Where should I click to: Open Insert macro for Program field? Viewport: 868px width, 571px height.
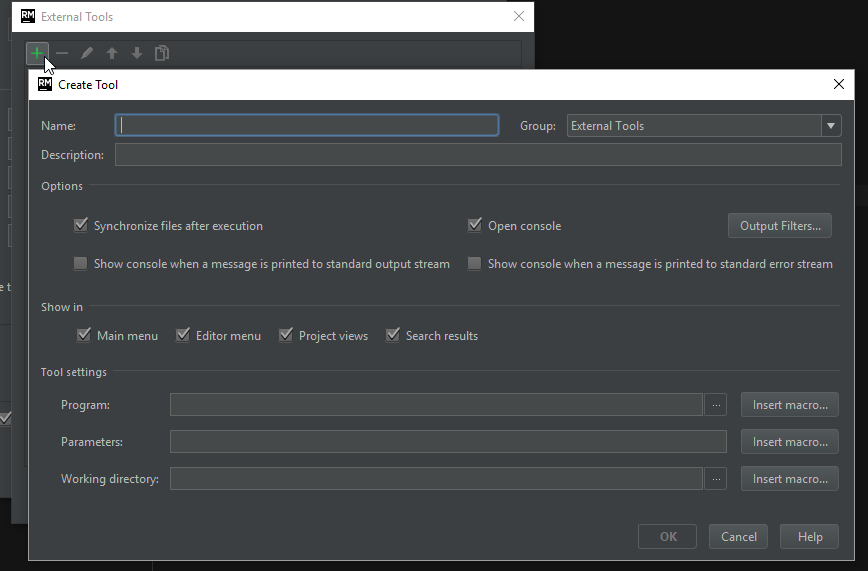(x=789, y=405)
